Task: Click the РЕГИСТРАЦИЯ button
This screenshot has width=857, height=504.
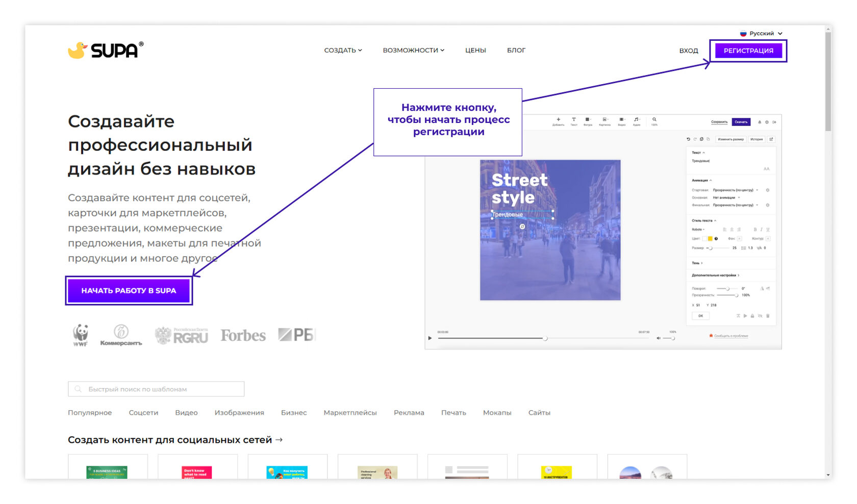Action: click(x=748, y=51)
